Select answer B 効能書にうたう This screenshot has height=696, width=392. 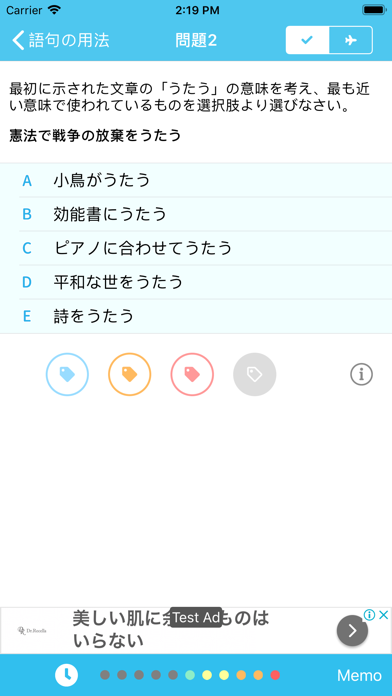coord(196,214)
